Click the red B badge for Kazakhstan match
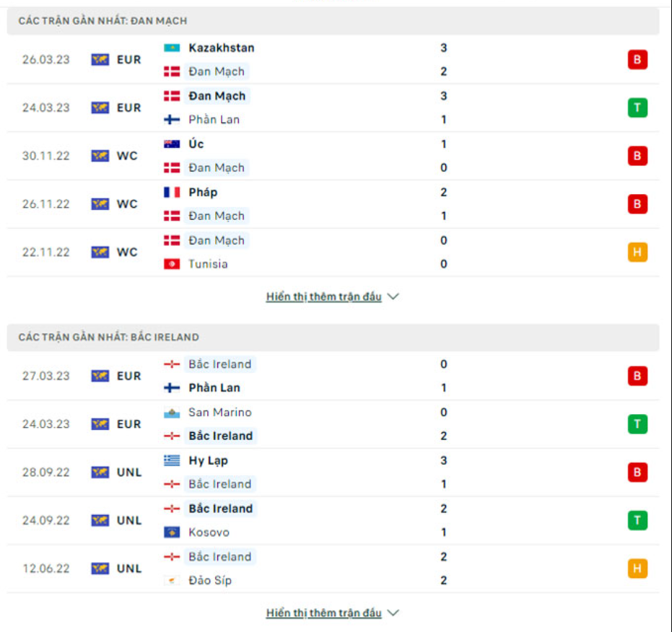The image size is (672, 632). click(637, 60)
